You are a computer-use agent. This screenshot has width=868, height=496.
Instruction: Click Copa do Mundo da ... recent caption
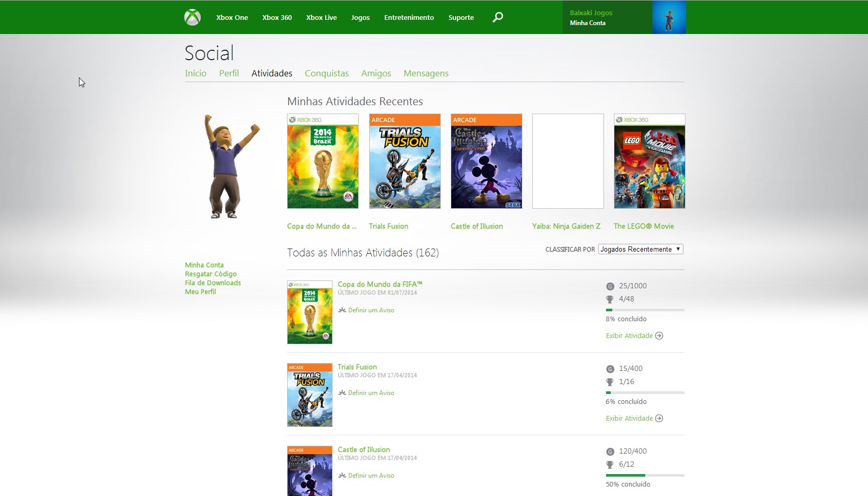(322, 226)
